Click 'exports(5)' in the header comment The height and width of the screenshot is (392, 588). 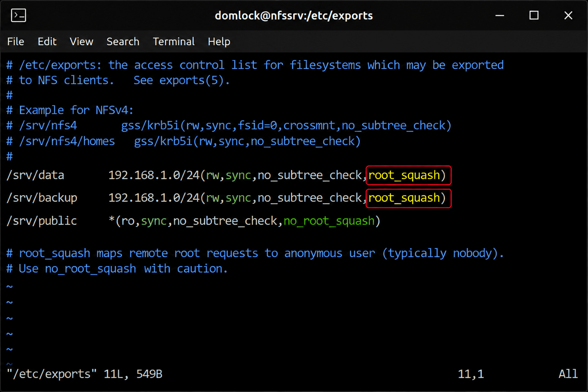coord(191,80)
